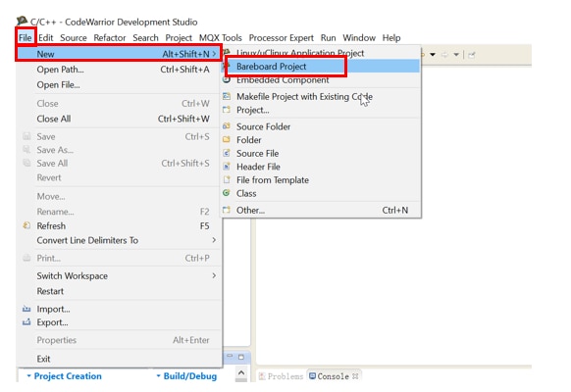This screenshot has width=571, height=392.
Task: Switch to the Problems tab
Action: point(282,376)
